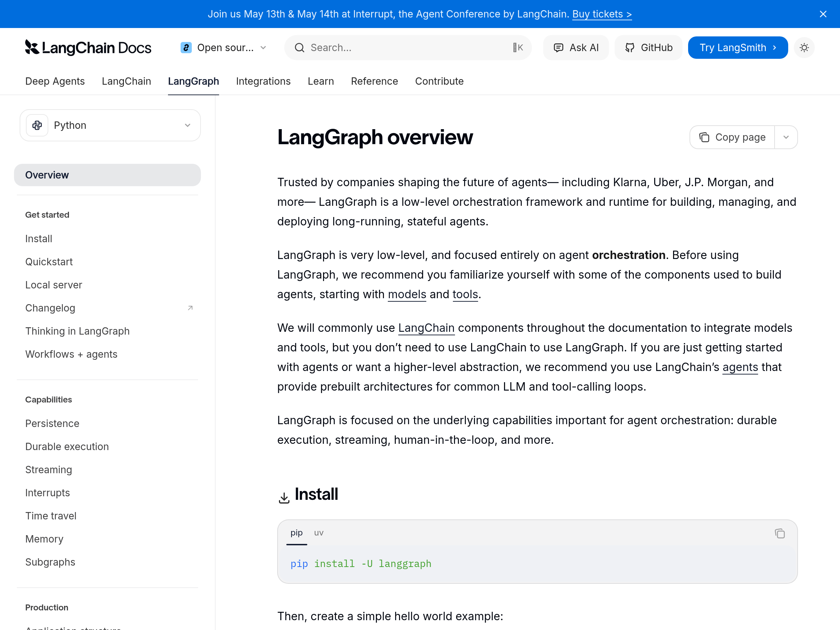
Task: Select the pip install tab
Action: point(296,533)
